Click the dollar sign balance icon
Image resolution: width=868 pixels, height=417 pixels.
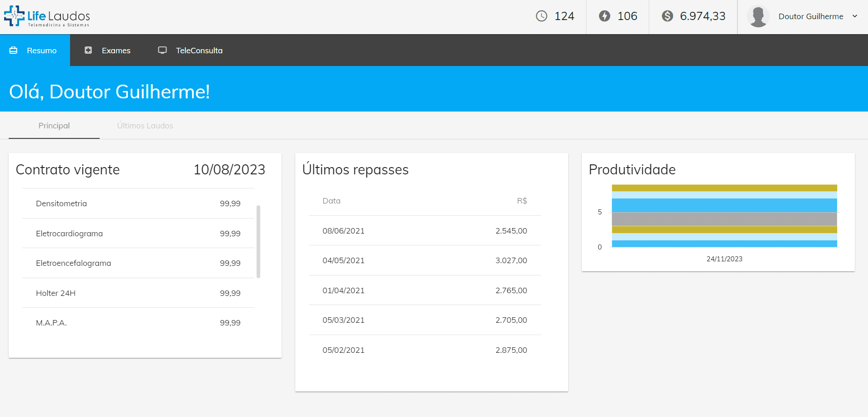667,16
